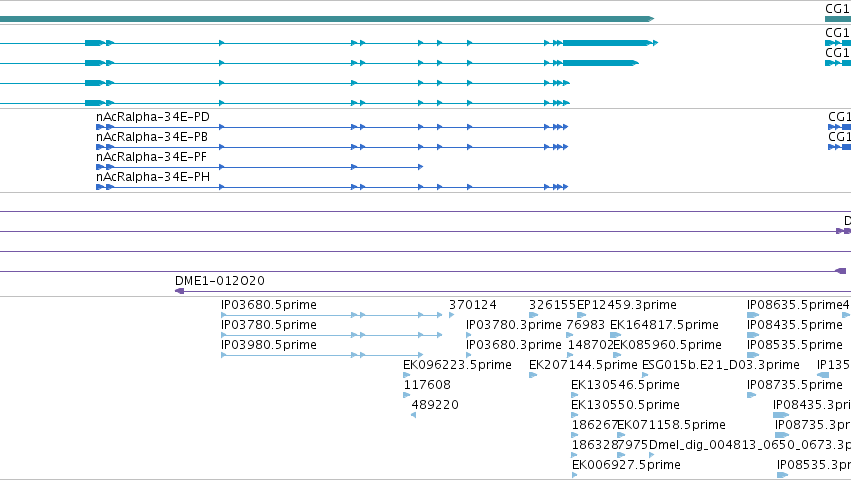Click the reverse arrow marker under 489220
Viewport: 851px width, 480px height.
pos(414,415)
